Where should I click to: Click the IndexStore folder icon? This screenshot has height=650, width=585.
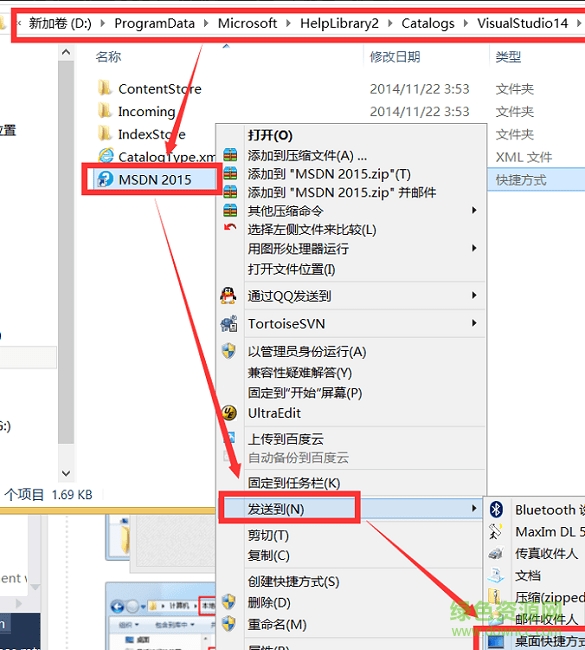[105, 133]
